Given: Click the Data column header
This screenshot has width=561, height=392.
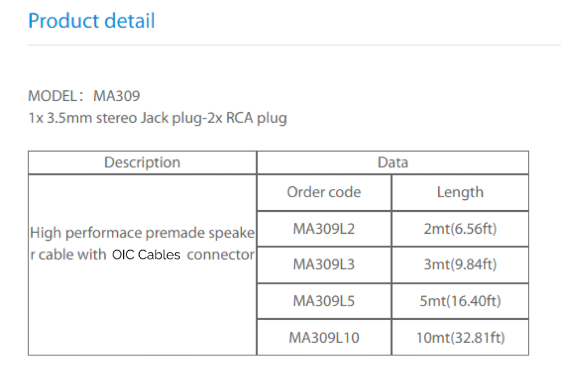Looking at the screenshot, I should pos(392,163).
